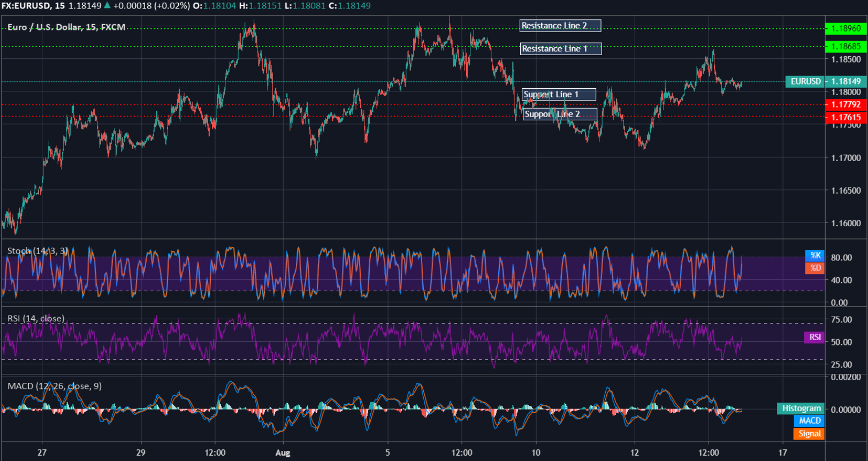Open the RSI (14, close) indicator title
The height and width of the screenshot is (461, 868).
coord(36,318)
